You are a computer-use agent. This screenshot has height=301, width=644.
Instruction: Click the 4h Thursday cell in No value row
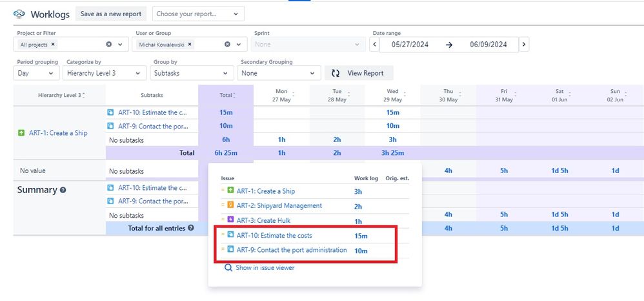(448, 171)
